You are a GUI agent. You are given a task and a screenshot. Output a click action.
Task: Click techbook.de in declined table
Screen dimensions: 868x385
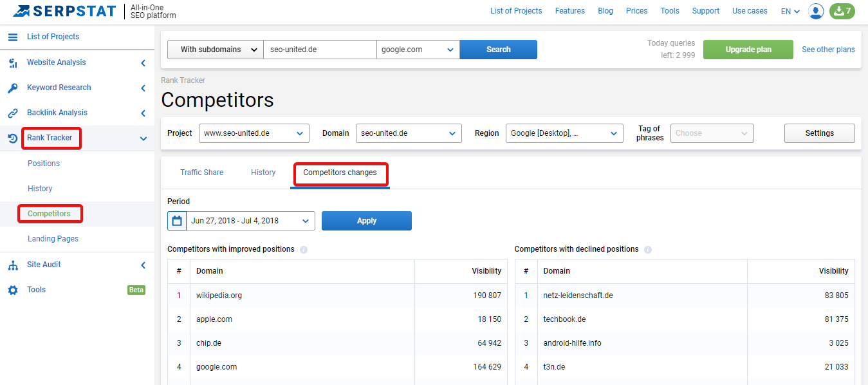click(x=564, y=319)
